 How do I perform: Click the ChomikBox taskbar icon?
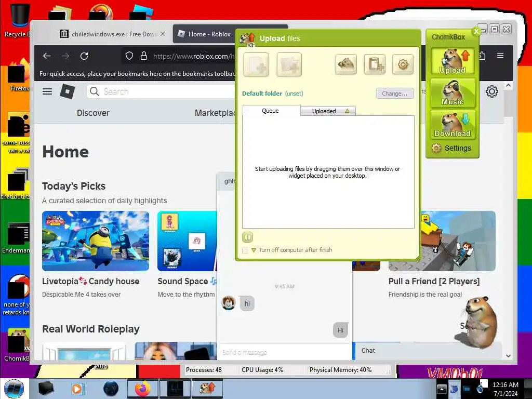[x=207, y=389]
